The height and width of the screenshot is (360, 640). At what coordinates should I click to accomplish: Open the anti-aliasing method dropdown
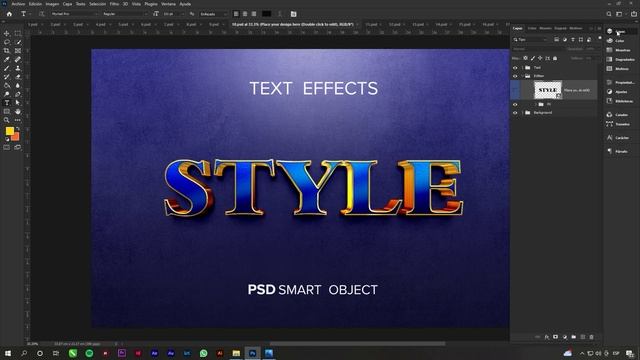213,14
